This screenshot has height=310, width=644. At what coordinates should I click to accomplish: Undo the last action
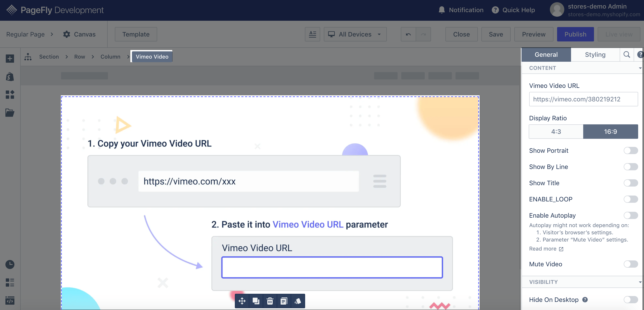(x=408, y=34)
